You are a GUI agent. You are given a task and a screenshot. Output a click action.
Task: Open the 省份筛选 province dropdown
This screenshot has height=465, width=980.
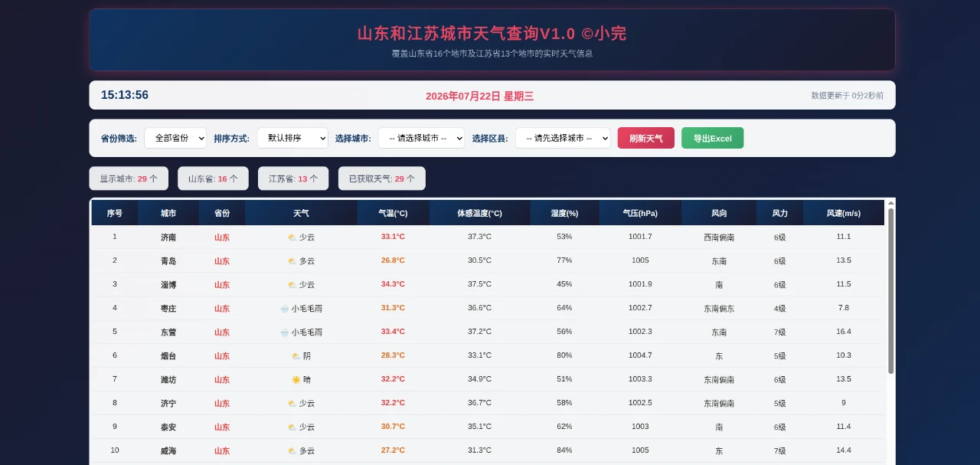click(175, 138)
